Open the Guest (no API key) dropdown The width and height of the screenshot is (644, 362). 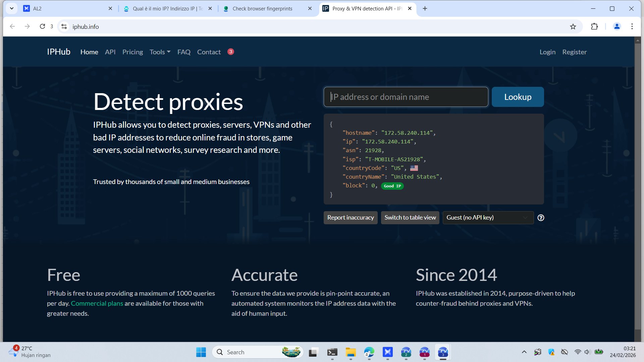click(x=488, y=218)
